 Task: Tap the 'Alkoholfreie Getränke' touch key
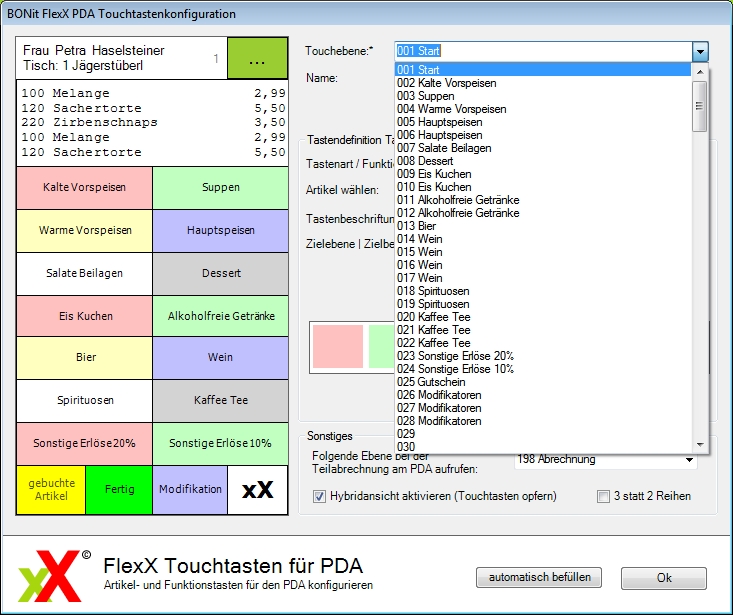(221, 316)
